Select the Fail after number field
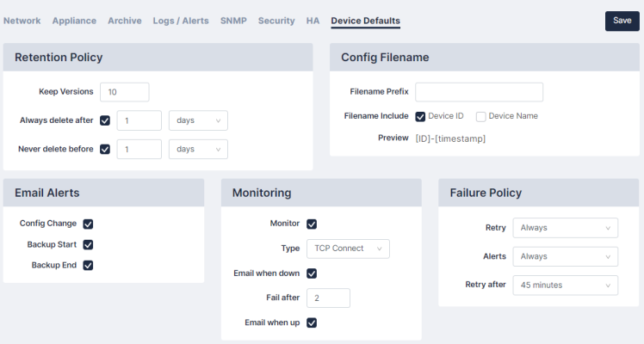 [329, 298]
